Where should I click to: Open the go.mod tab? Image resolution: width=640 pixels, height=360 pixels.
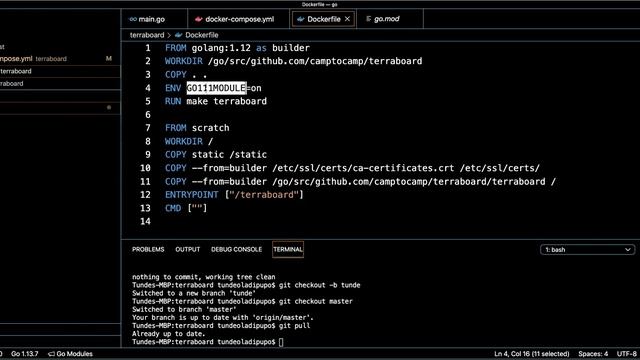coord(390,19)
